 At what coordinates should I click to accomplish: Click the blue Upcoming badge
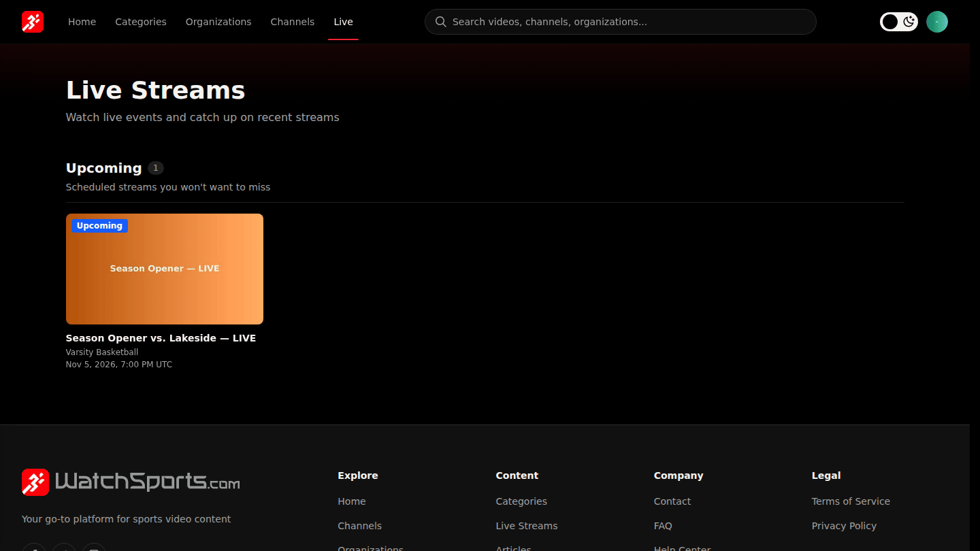click(99, 226)
